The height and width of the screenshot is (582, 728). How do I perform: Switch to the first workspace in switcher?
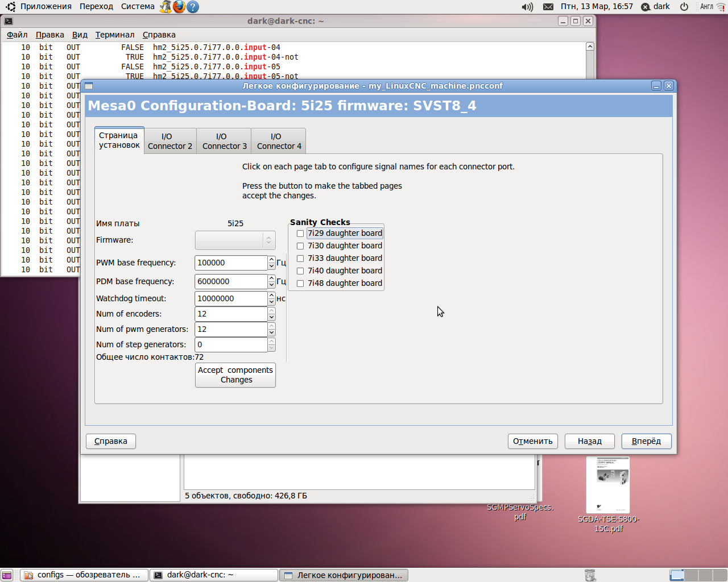tap(677, 575)
